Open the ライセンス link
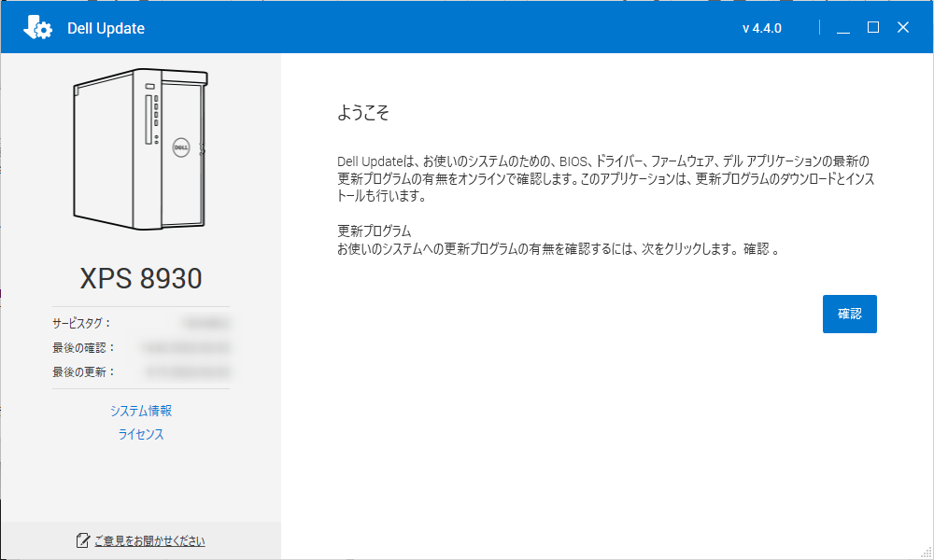This screenshot has height=560, width=934. coord(141,434)
